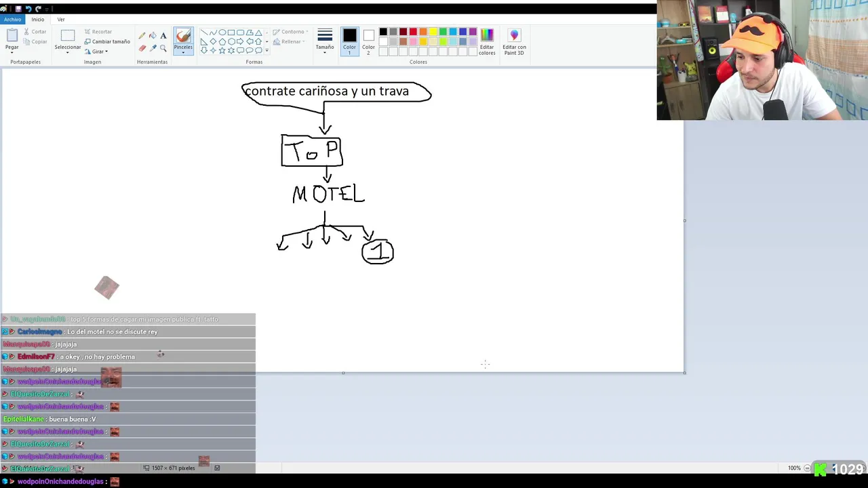
Task: Click the Save icon in title bar
Action: [18, 9]
